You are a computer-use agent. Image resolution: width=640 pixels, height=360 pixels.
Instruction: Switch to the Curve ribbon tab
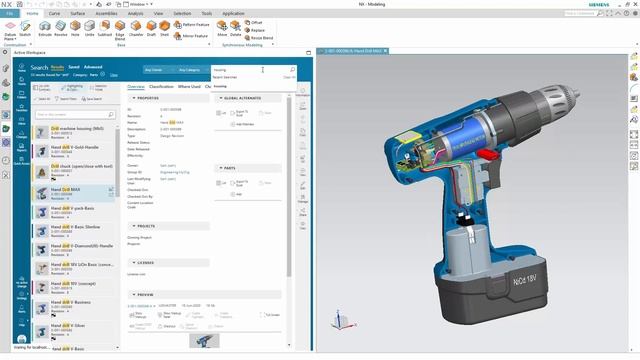click(x=54, y=13)
